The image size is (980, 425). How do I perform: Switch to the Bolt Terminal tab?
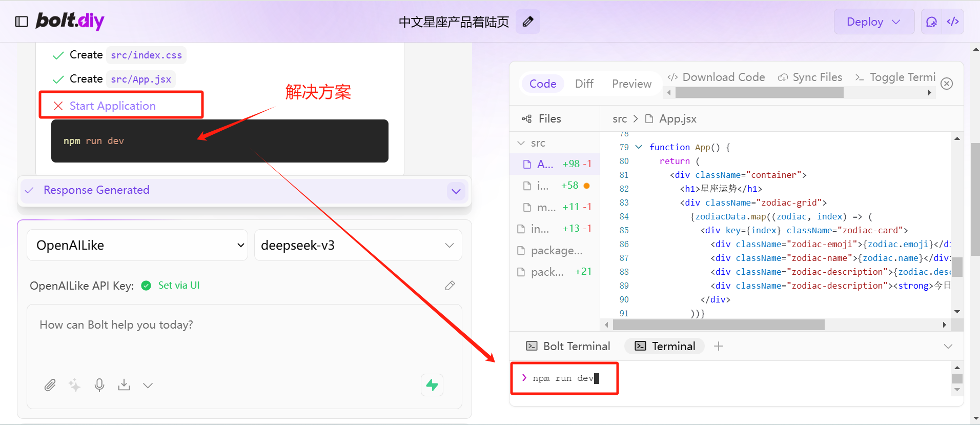[x=568, y=346]
